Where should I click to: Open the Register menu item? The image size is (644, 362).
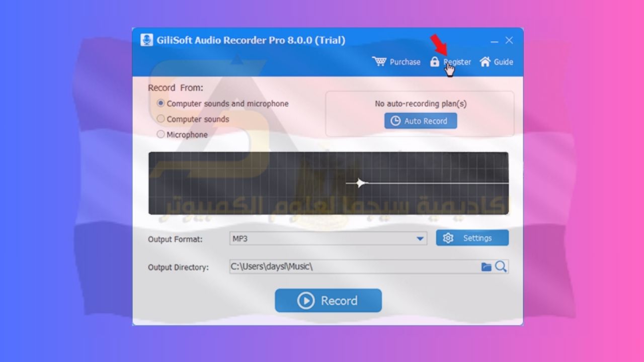[451, 62]
